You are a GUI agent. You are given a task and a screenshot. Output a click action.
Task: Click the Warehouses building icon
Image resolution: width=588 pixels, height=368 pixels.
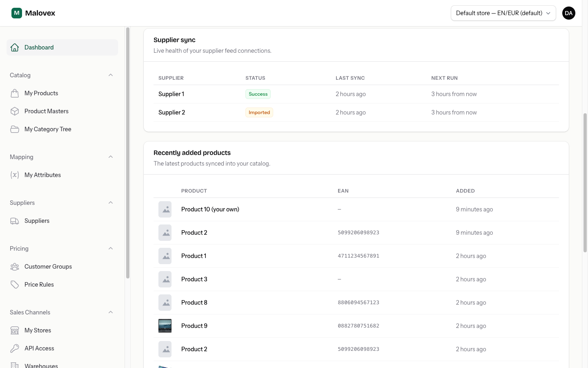(15, 365)
